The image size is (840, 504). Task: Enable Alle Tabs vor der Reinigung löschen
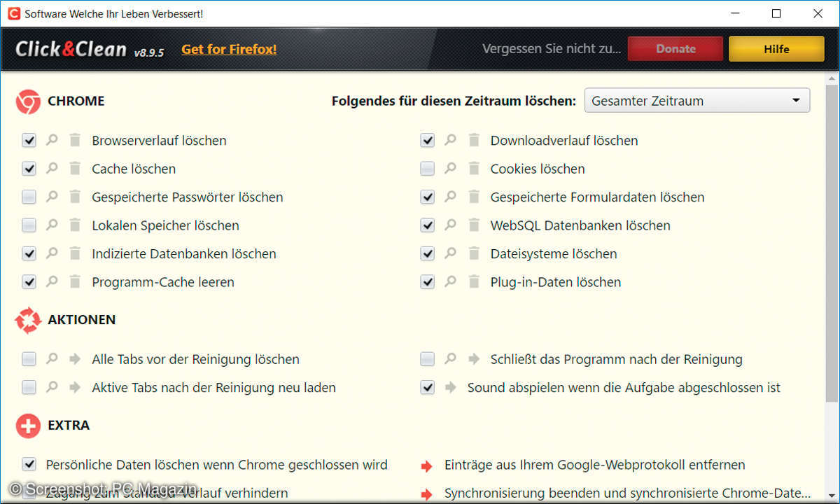tap(29, 359)
